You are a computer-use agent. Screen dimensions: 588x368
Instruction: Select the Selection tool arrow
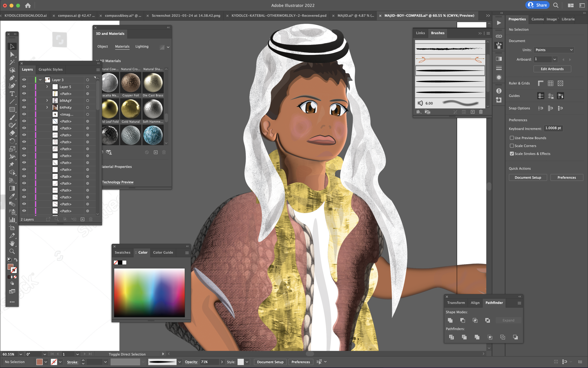pyautogui.click(x=12, y=46)
